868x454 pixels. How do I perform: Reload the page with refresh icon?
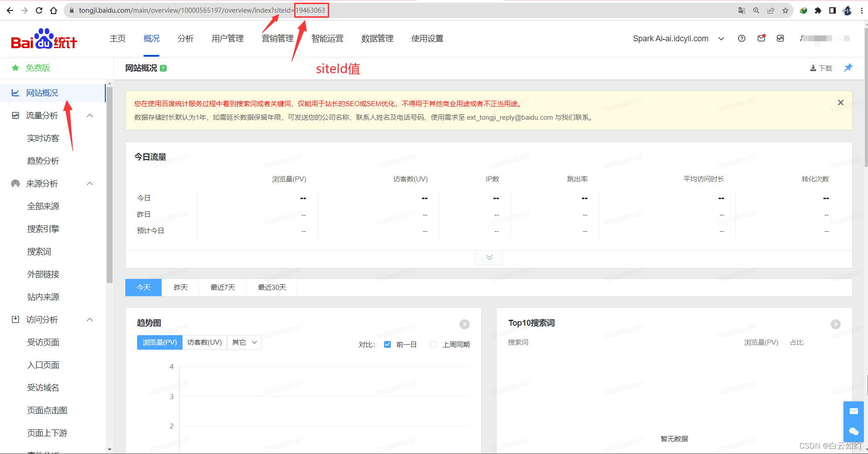click(39, 10)
